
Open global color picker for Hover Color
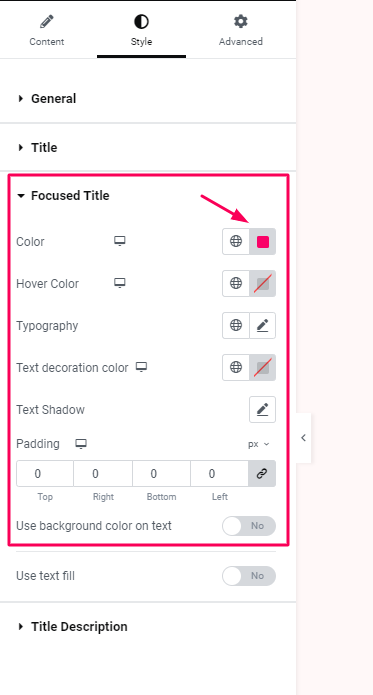[x=236, y=283]
